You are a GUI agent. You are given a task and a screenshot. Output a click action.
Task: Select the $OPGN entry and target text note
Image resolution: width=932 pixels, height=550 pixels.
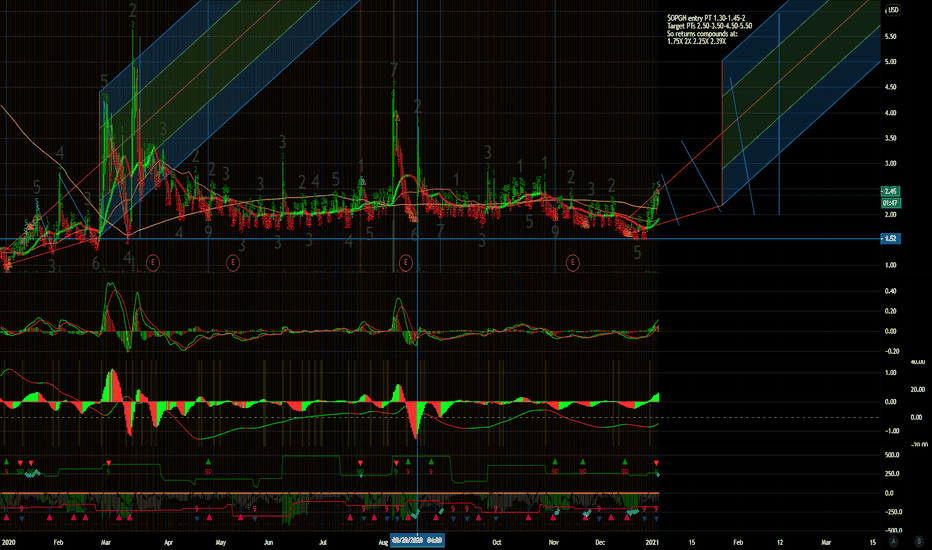[709, 30]
